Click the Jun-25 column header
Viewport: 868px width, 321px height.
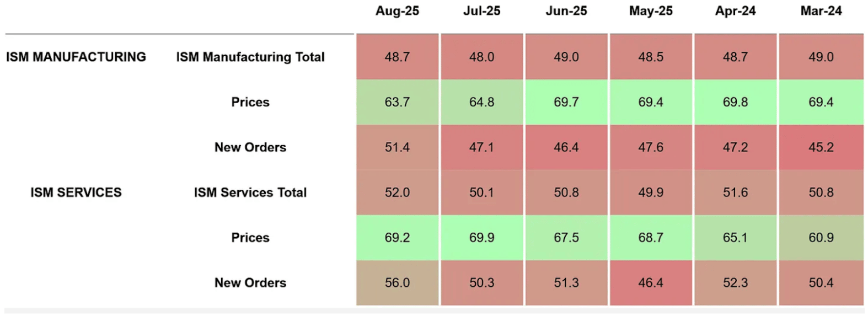point(566,11)
